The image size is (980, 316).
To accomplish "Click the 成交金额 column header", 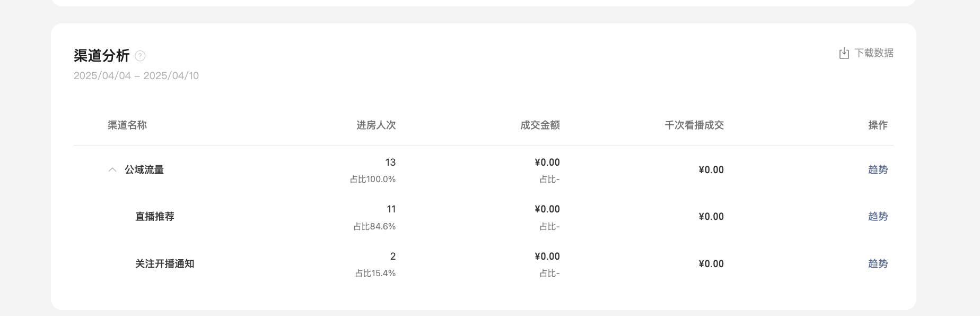I will point(540,125).
